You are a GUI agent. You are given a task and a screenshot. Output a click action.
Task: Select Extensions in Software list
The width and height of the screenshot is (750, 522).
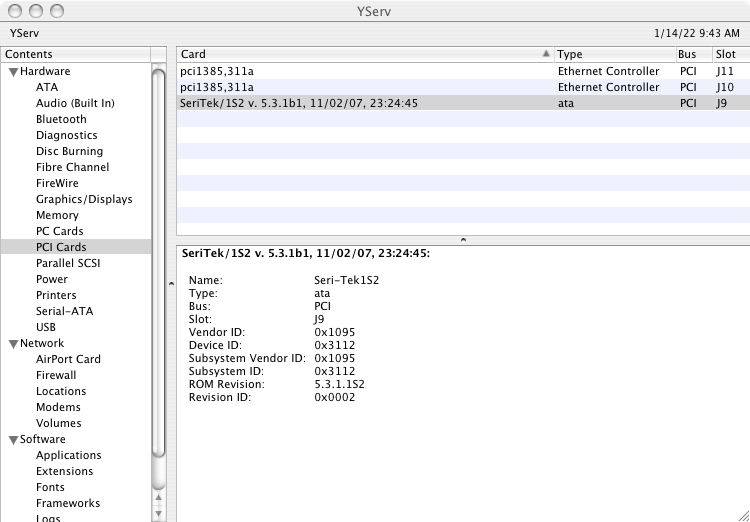click(x=64, y=471)
